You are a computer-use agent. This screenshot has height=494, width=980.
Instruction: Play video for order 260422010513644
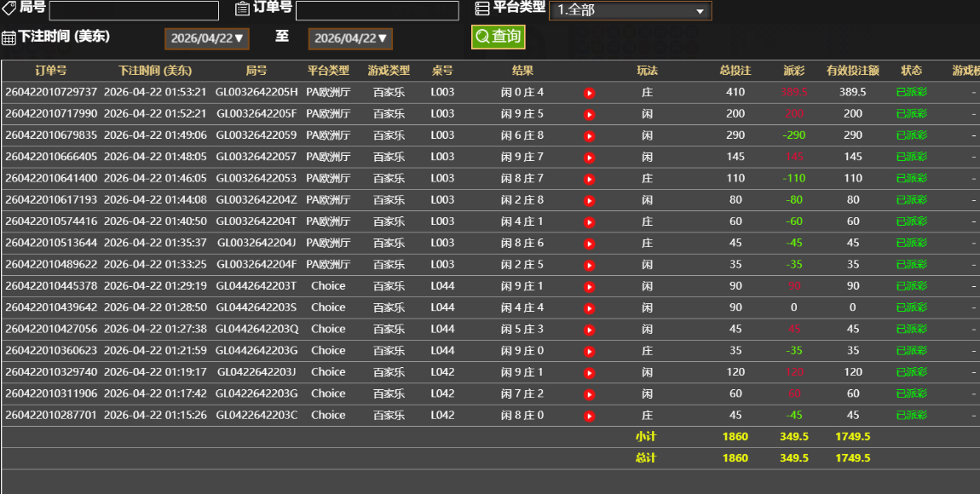(x=589, y=244)
